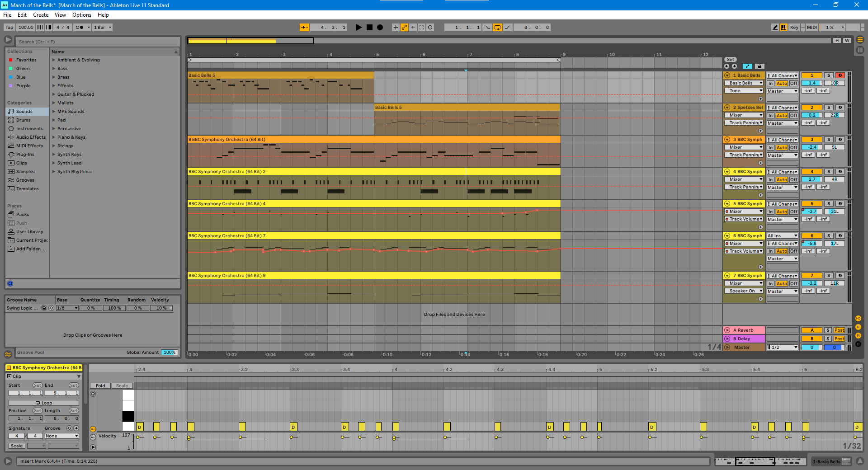The height and width of the screenshot is (470, 868).
Task: Open the Help menu
Action: pos(103,15)
